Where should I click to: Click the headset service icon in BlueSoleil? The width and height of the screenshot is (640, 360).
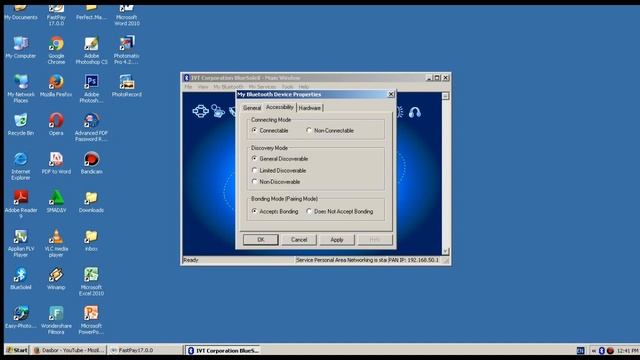[x=415, y=112]
